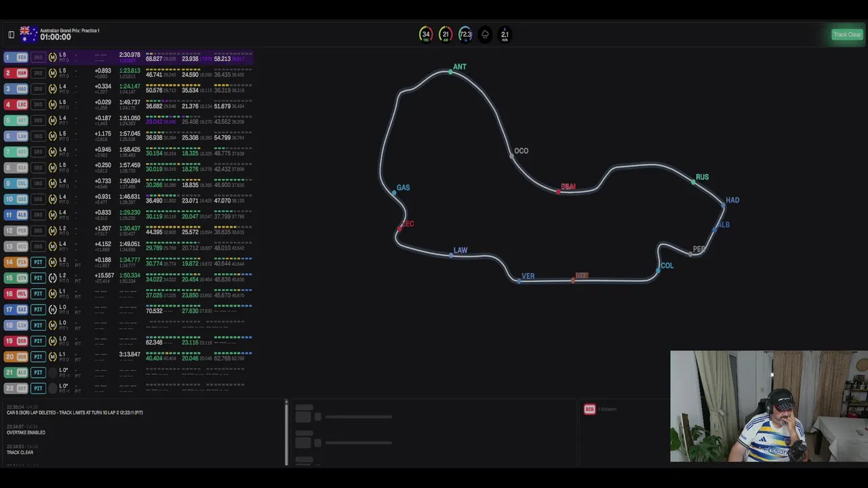Image resolution: width=868 pixels, height=488 pixels.
Task: Open the track temperature gauge showing 34
Action: tap(426, 35)
